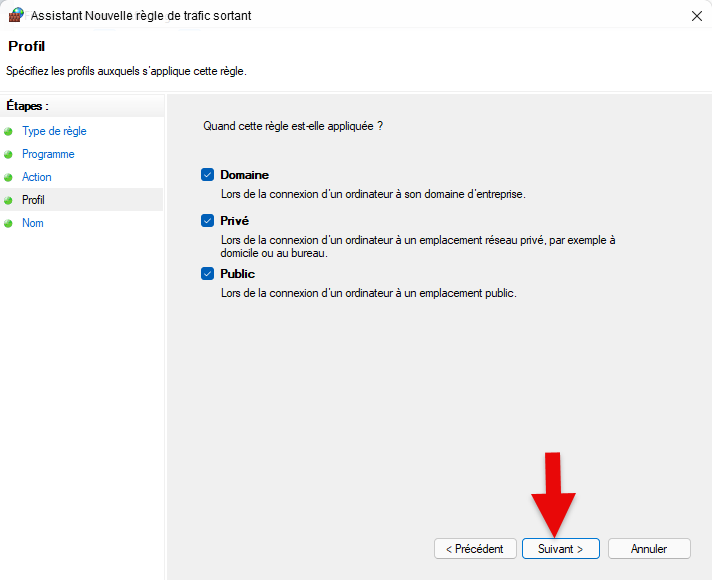712x580 pixels.
Task: Click the Suivant button
Action: (x=560, y=549)
